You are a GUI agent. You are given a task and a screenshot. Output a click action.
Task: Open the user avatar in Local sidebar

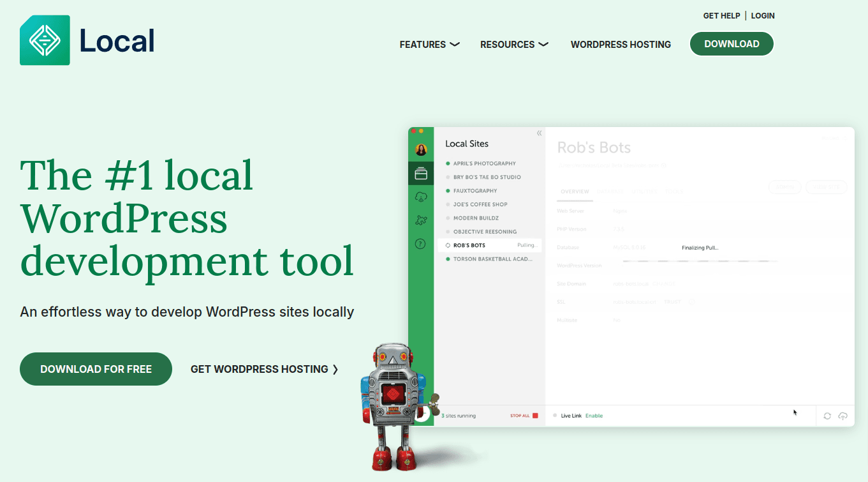(421, 150)
